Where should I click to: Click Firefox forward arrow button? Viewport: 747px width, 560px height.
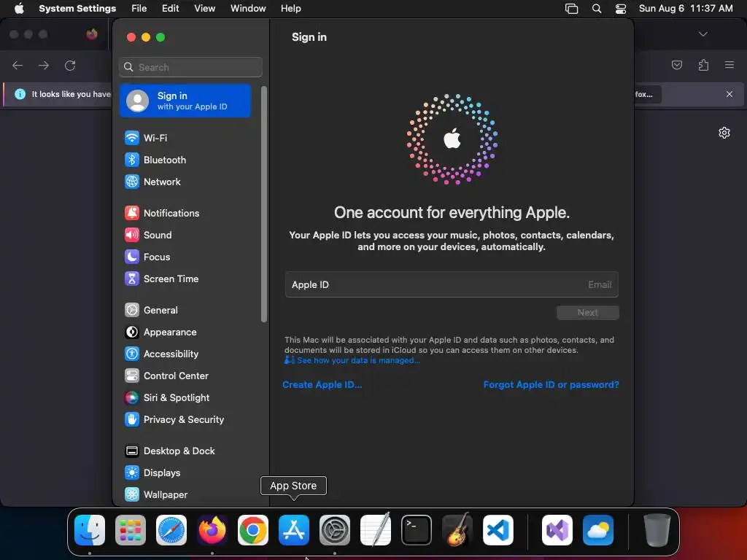[44, 66]
